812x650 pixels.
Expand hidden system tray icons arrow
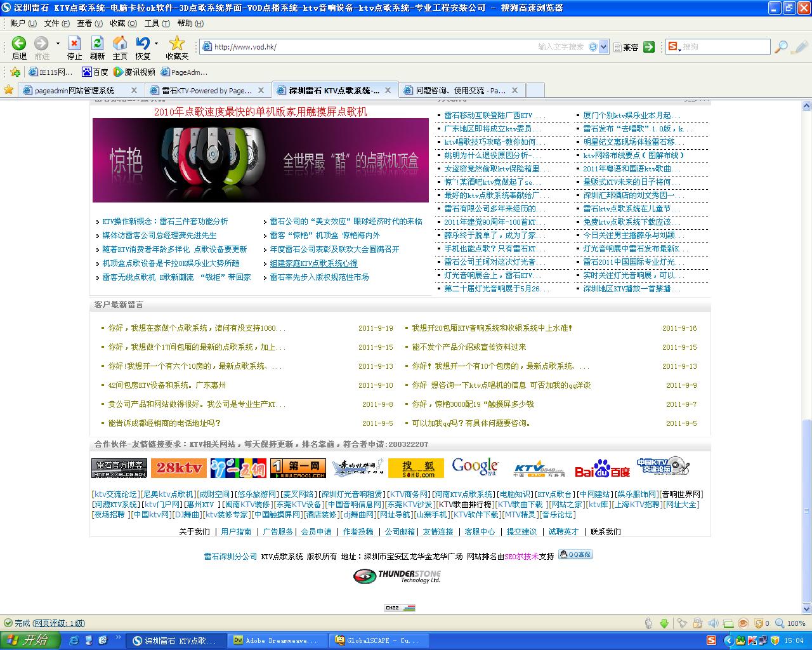[x=728, y=640]
